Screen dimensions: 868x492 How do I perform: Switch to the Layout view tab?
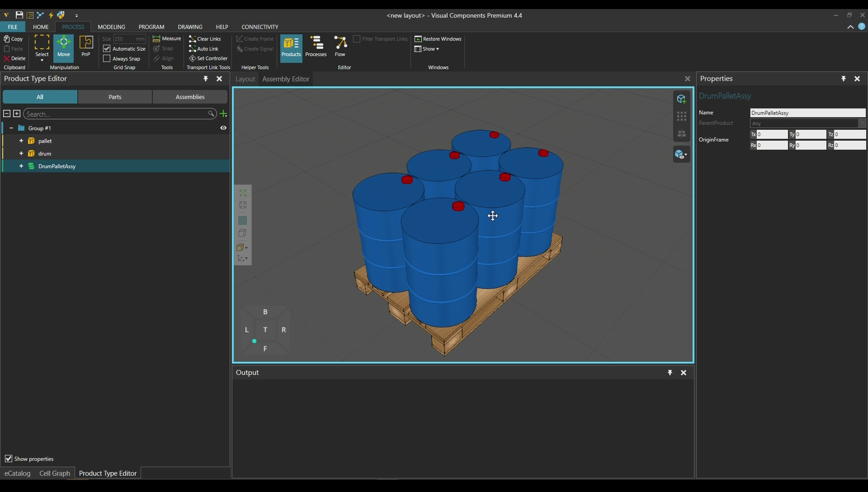[245, 79]
